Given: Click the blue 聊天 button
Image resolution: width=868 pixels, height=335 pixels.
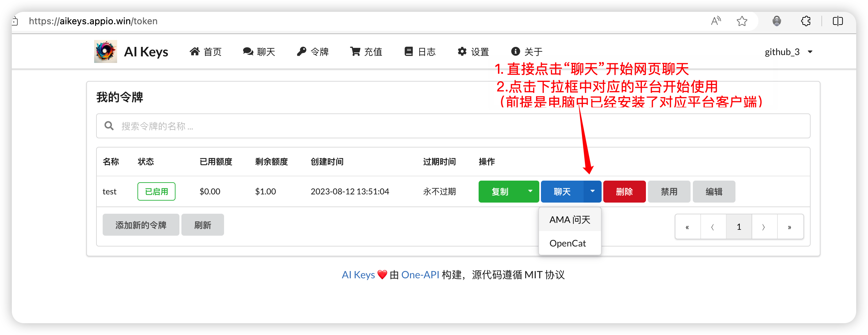Looking at the screenshot, I should (562, 191).
